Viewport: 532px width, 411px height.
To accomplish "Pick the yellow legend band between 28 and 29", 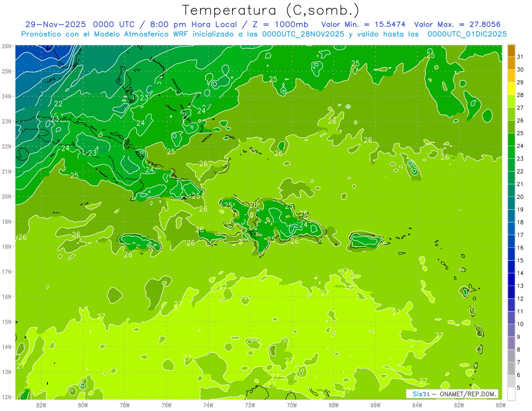I will pos(511,89).
